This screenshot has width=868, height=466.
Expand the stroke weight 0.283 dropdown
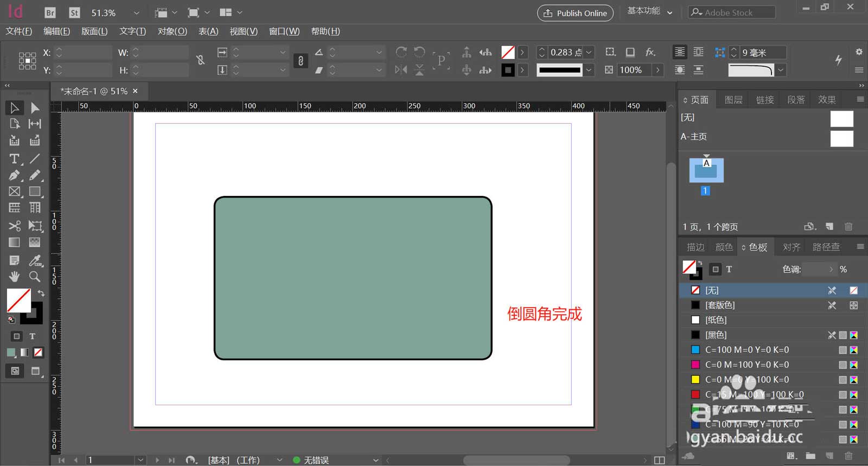point(589,52)
